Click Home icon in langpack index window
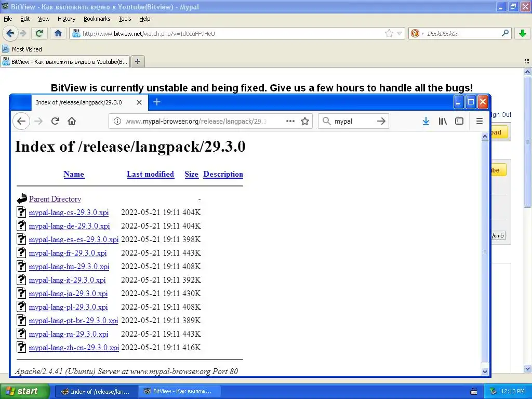Viewport: 532px width, 399px height. pos(72,121)
